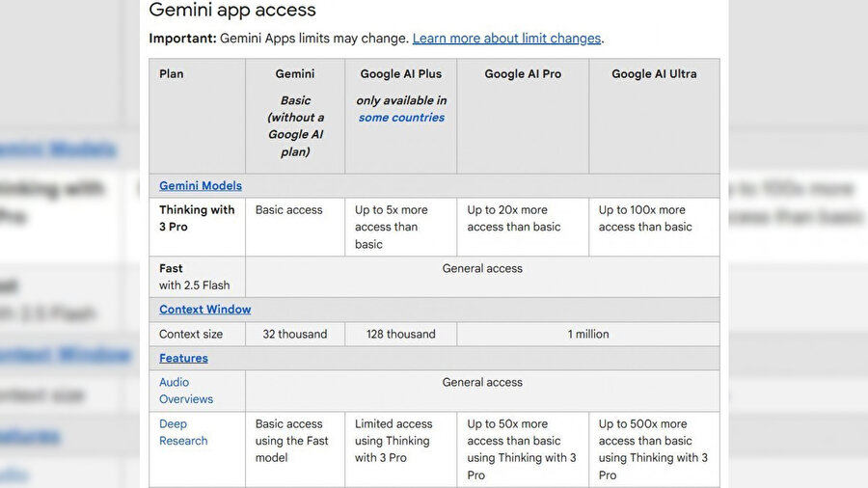Click the 'some countries' link
Screen dimensions: 868x488
tap(401, 118)
